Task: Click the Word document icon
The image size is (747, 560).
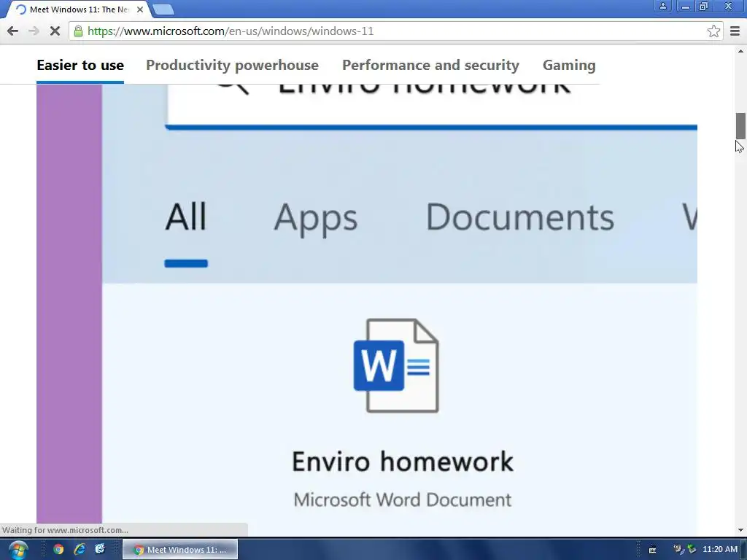Action: pyautogui.click(x=396, y=365)
